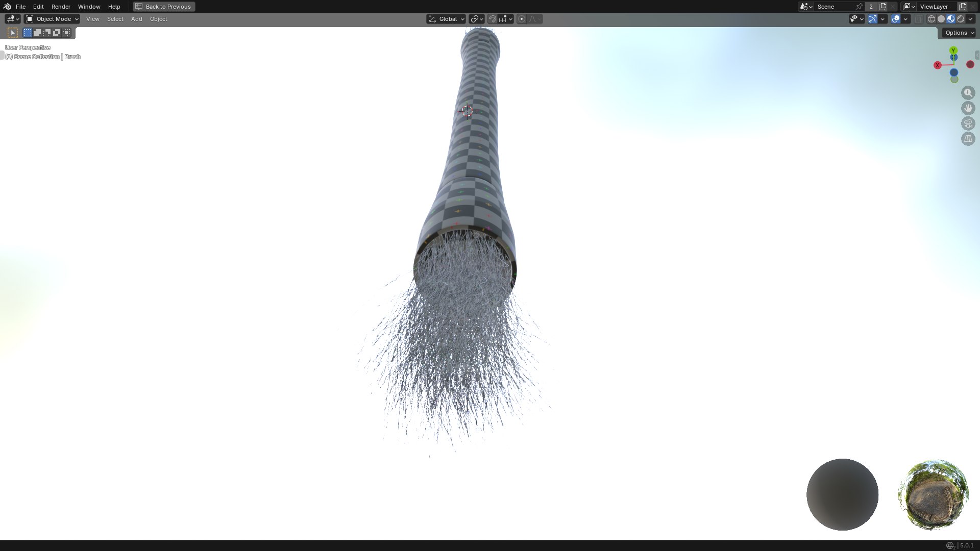
Task: Toggle show gizmos button
Action: [873, 19]
